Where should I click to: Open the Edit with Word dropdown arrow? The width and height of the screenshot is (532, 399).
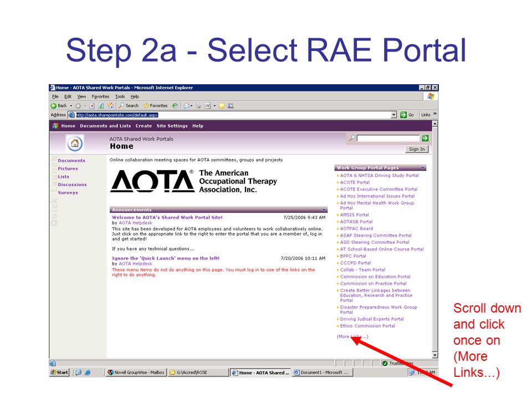coord(214,105)
